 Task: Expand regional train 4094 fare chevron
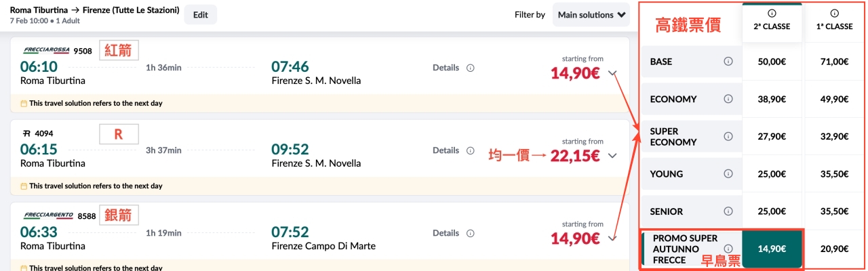(x=613, y=156)
